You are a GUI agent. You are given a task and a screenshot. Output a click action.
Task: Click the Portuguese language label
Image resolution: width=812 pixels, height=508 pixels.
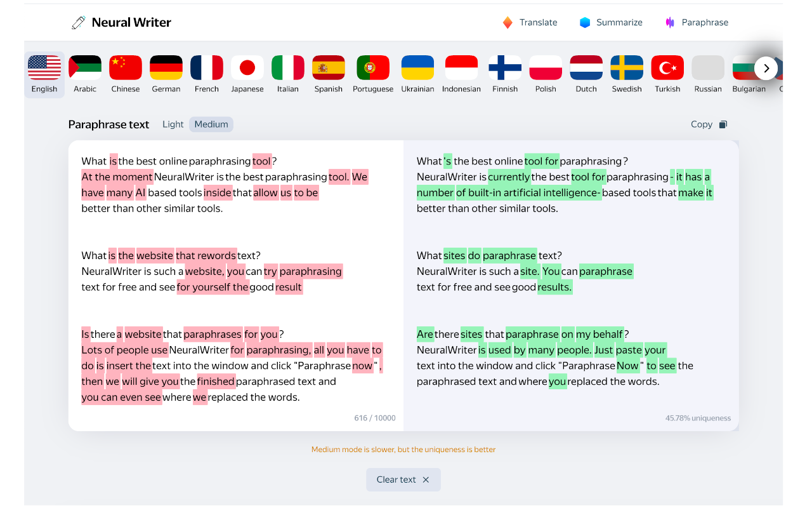[373, 89]
